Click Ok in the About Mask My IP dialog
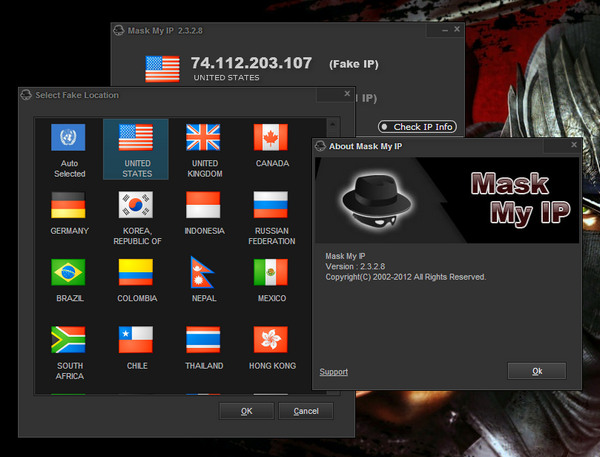Viewport: 600px width, 457px height. click(537, 371)
